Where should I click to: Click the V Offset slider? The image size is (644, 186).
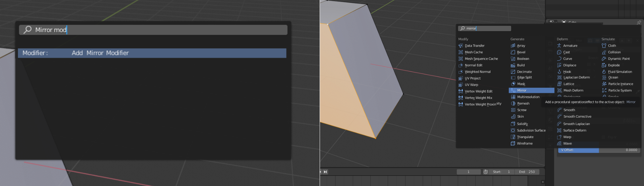point(598,150)
